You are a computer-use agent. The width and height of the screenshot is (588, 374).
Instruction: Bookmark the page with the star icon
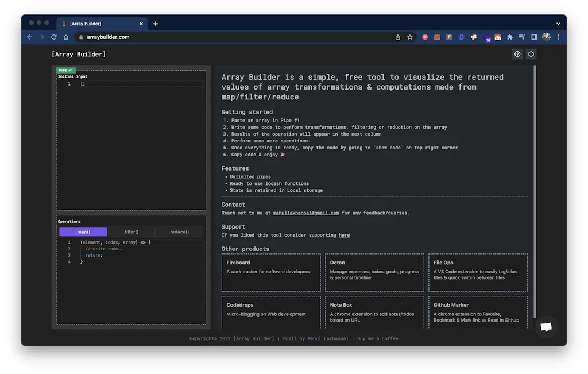click(410, 37)
